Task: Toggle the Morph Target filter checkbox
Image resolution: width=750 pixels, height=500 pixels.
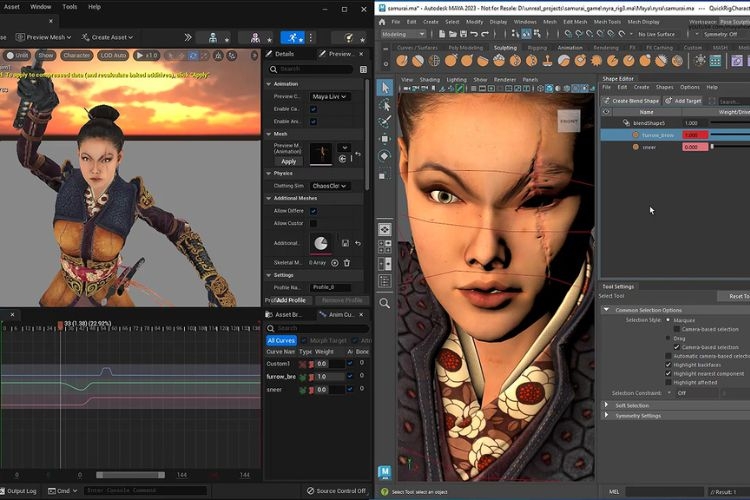Action: point(304,341)
